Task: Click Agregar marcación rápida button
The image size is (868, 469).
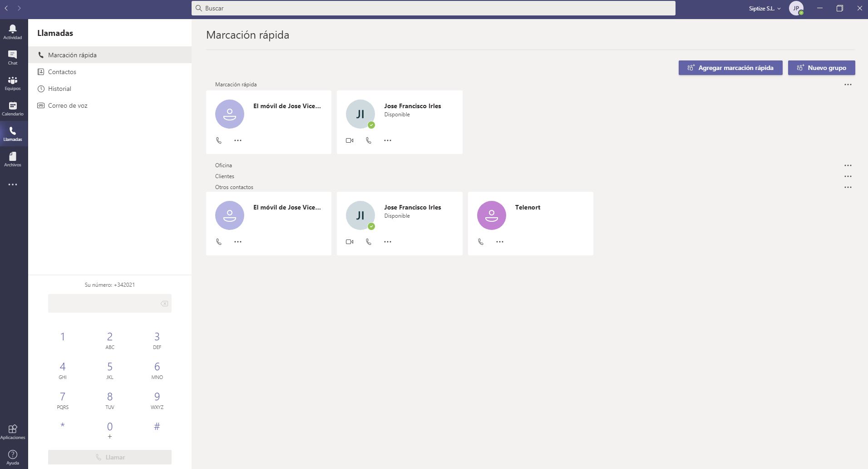Action: (730, 68)
